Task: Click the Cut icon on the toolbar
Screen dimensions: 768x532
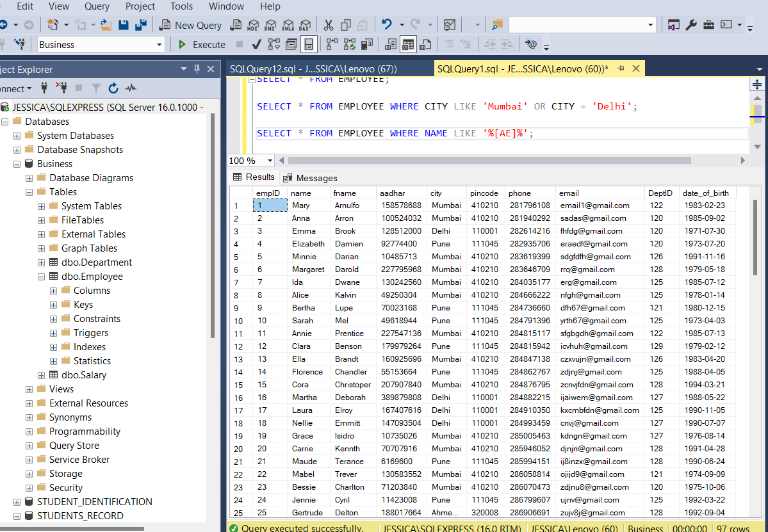Action: [x=329, y=25]
